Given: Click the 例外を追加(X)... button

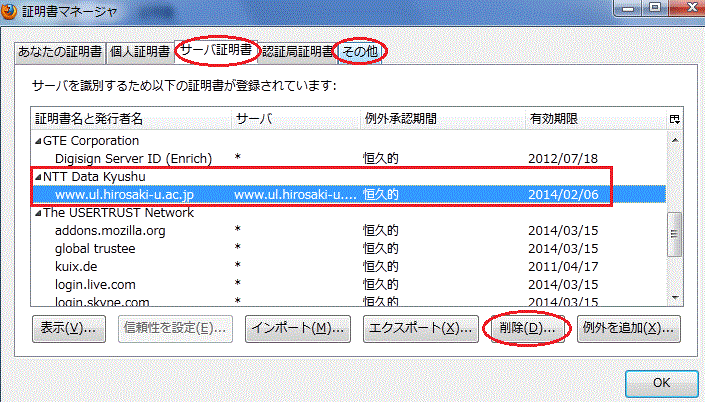Looking at the screenshot, I should (x=629, y=329).
